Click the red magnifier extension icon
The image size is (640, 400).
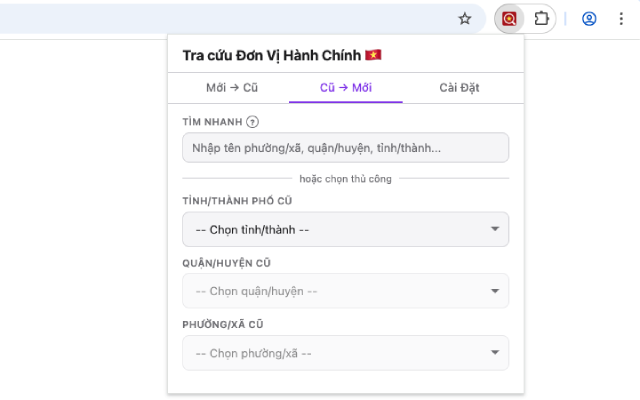click(x=510, y=18)
